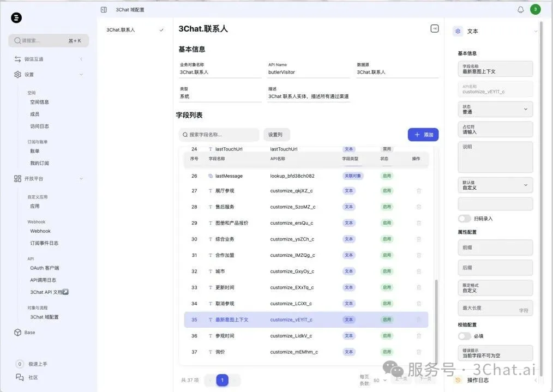Open the green user avatar

[x=536, y=9]
